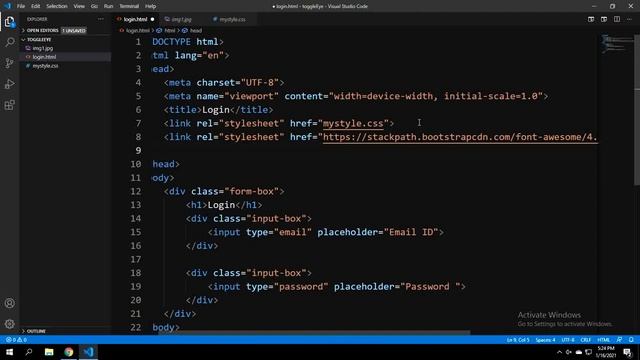Open the Run menu
The image size is (640, 360).
coord(109,6)
